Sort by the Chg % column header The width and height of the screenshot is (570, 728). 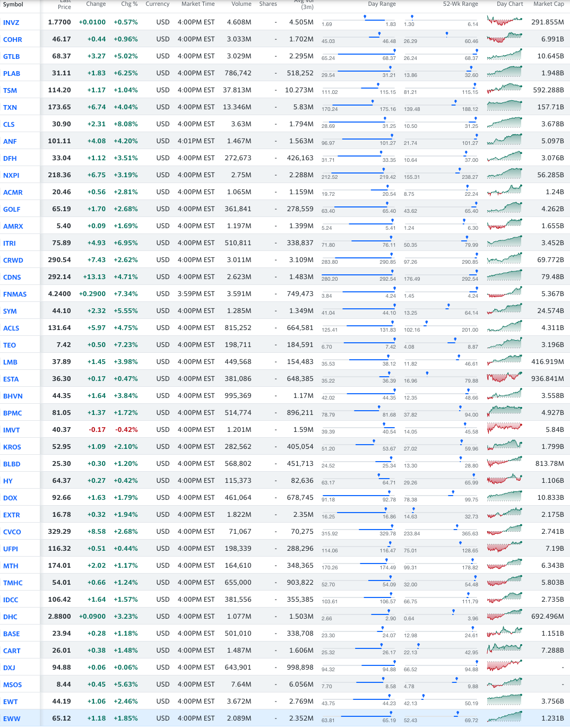coord(129,4)
